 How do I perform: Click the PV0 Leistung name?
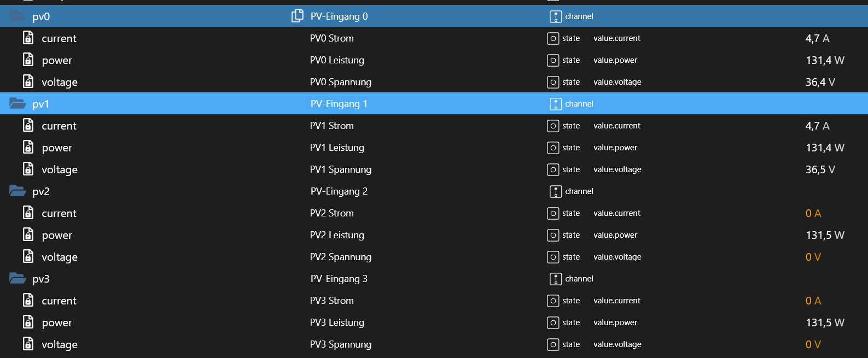pos(337,60)
